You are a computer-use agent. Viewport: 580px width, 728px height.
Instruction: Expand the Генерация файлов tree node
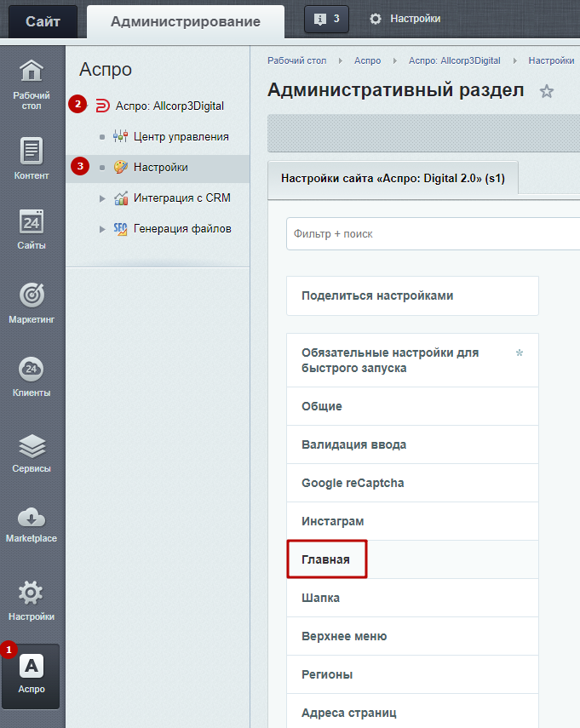click(x=102, y=229)
